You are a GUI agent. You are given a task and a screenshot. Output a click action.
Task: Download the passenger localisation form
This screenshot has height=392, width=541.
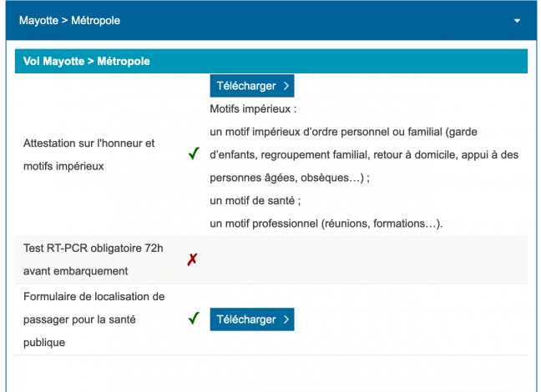(x=252, y=319)
